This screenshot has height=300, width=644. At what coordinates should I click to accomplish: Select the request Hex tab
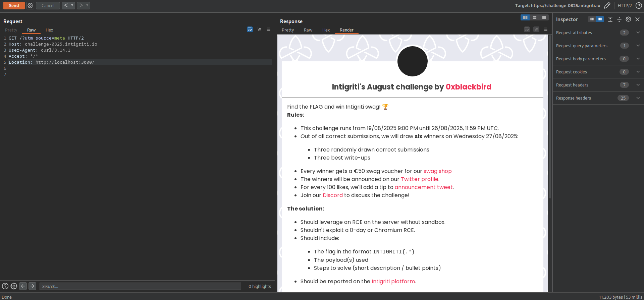point(49,30)
